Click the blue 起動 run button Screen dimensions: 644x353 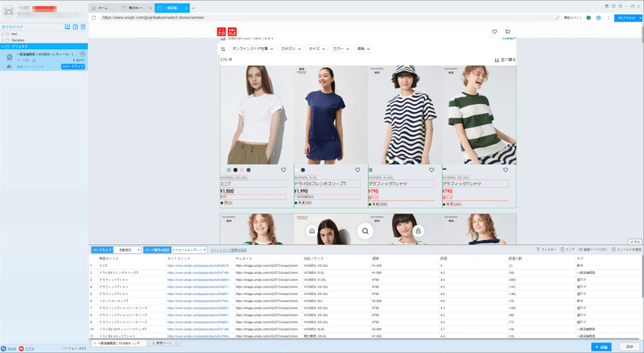pyautogui.click(x=601, y=347)
